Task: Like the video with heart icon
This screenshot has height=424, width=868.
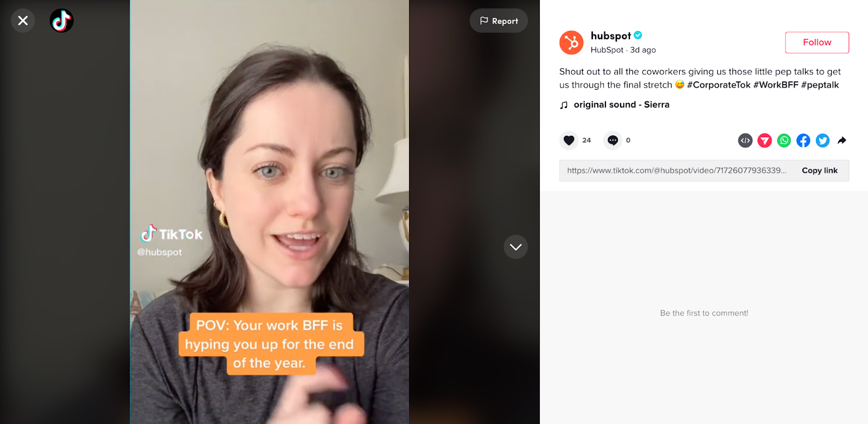Action: click(x=569, y=140)
